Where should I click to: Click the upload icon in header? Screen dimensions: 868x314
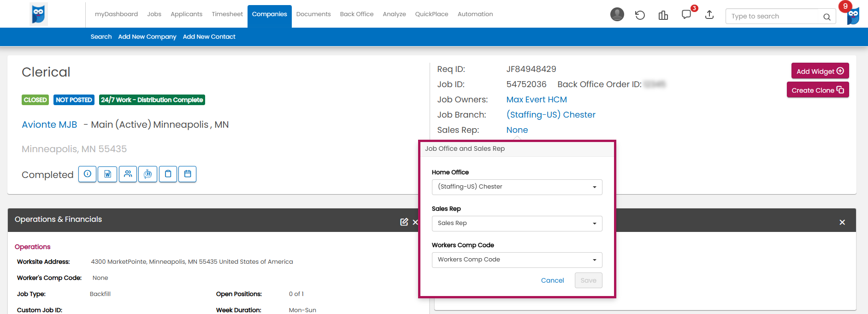point(709,15)
